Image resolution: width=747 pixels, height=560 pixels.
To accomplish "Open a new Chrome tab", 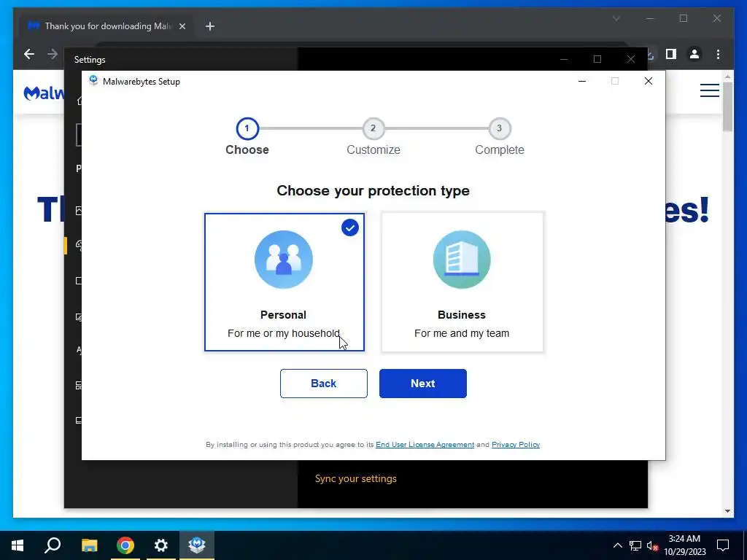I will click(x=210, y=26).
